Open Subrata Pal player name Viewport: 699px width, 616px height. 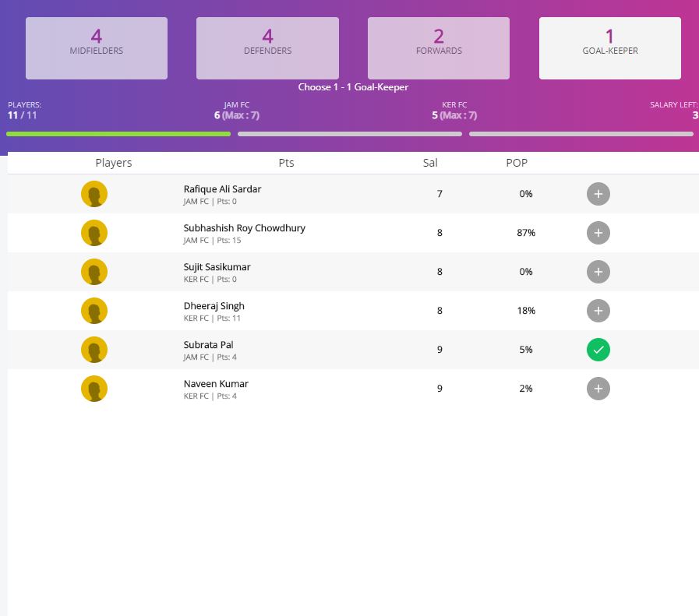tap(208, 345)
